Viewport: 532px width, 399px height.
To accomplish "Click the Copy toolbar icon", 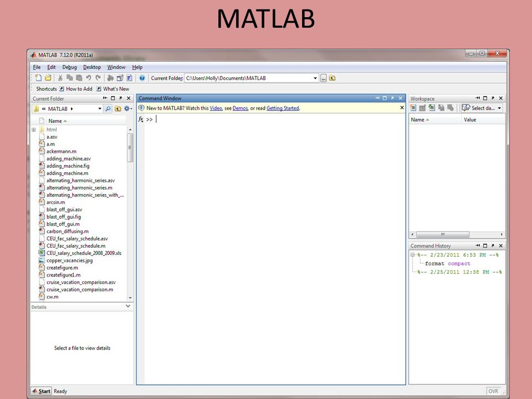I will (70, 78).
